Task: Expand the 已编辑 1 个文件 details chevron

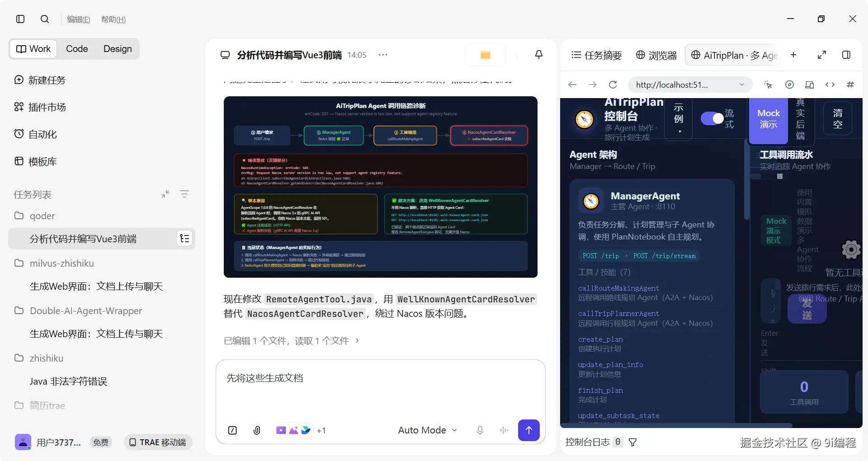Action: point(357,340)
